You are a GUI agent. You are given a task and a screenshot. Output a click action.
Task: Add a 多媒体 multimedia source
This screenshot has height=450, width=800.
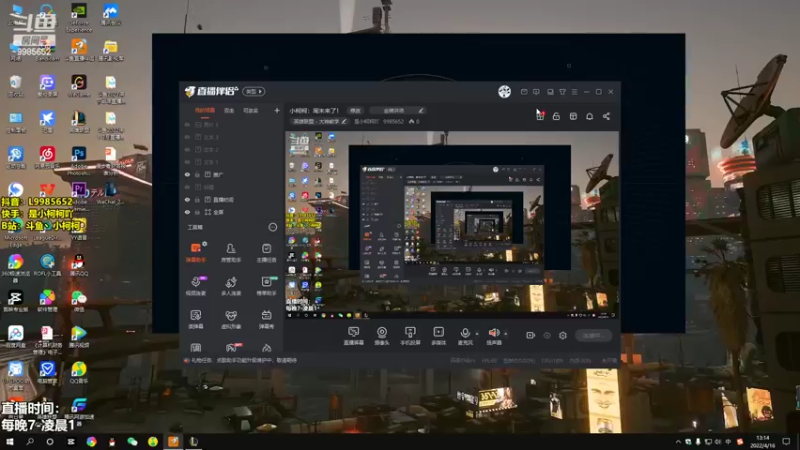tap(438, 336)
